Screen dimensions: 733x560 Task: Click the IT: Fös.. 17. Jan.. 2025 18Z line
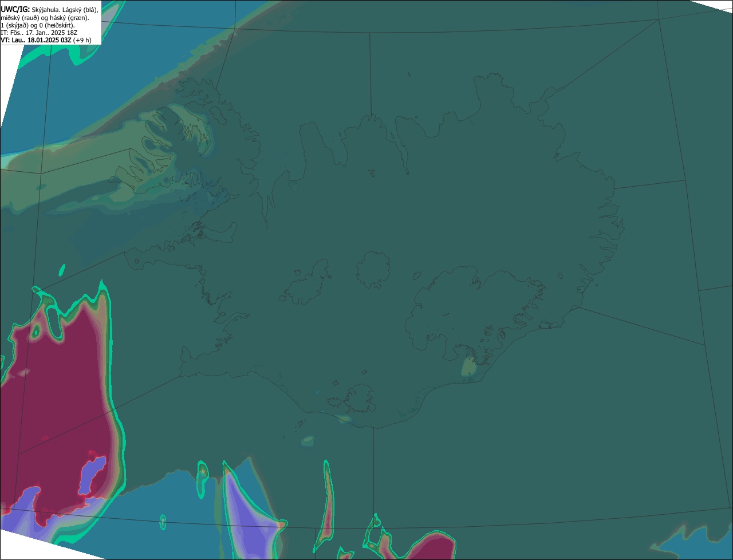tap(40, 33)
